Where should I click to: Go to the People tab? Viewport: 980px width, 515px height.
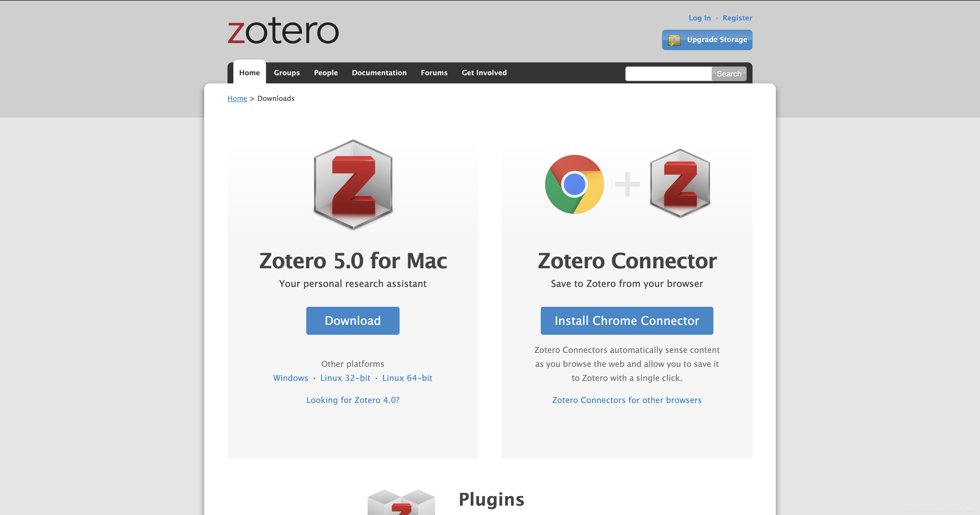click(x=326, y=73)
